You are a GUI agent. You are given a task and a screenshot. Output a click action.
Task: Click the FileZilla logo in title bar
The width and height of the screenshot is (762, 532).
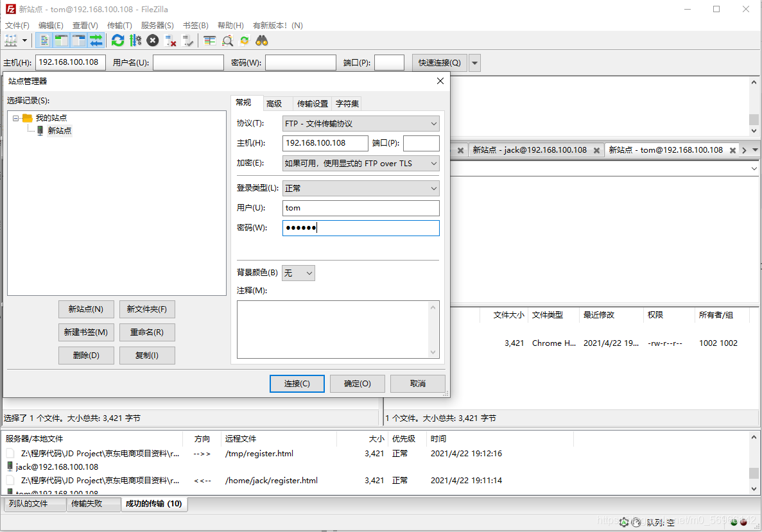(x=11, y=9)
